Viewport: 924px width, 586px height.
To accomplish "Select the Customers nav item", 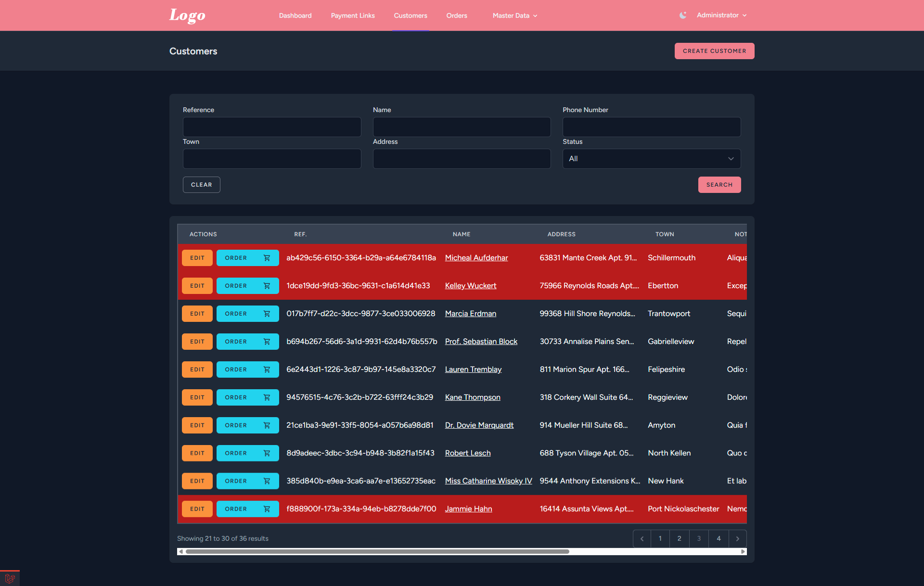I will 411,15.
